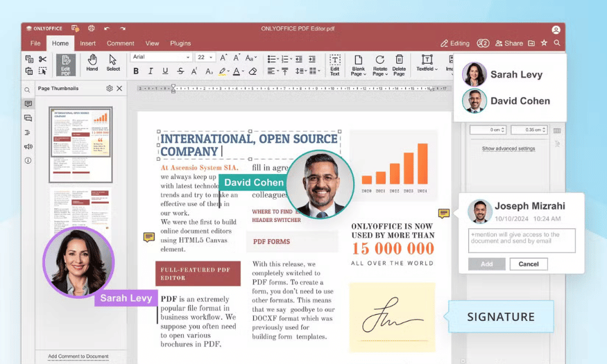Open the comment marker beside the HTML5 paragraph
The image size is (607, 364).
(149, 236)
